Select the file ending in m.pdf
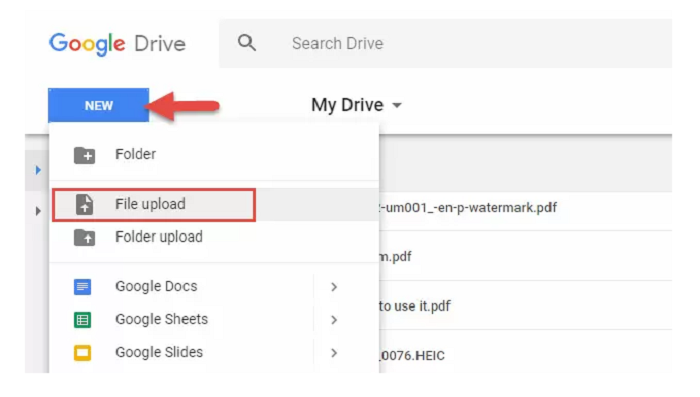The height and width of the screenshot is (397, 700). [x=395, y=257]
